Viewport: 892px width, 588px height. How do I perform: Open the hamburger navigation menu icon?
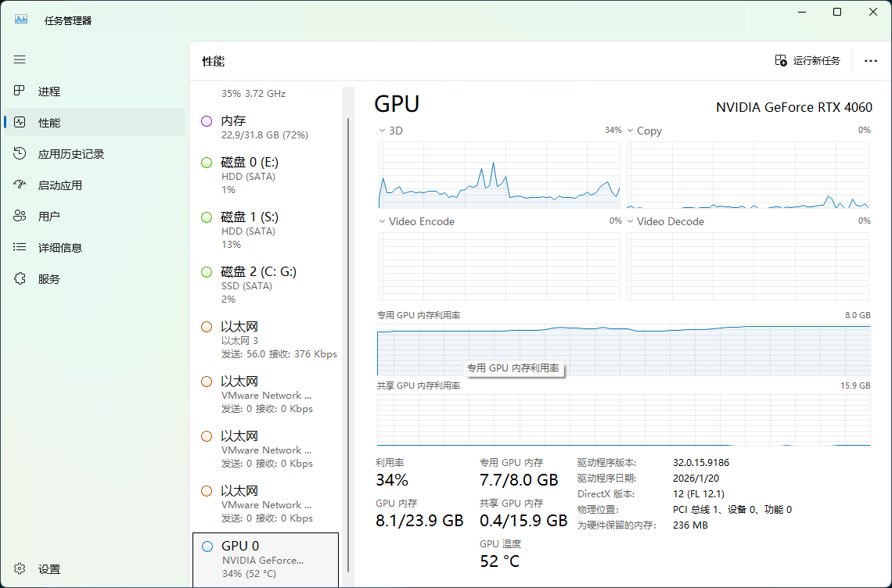tap(20, 59)
